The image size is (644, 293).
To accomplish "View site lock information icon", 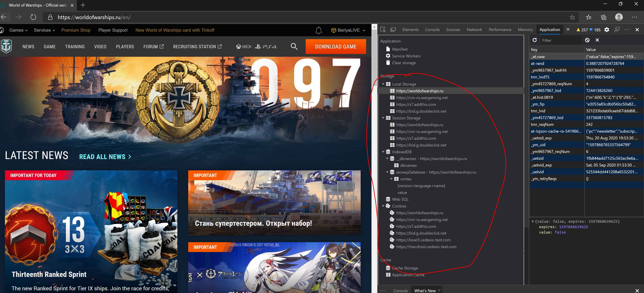I will coord(50,17).
